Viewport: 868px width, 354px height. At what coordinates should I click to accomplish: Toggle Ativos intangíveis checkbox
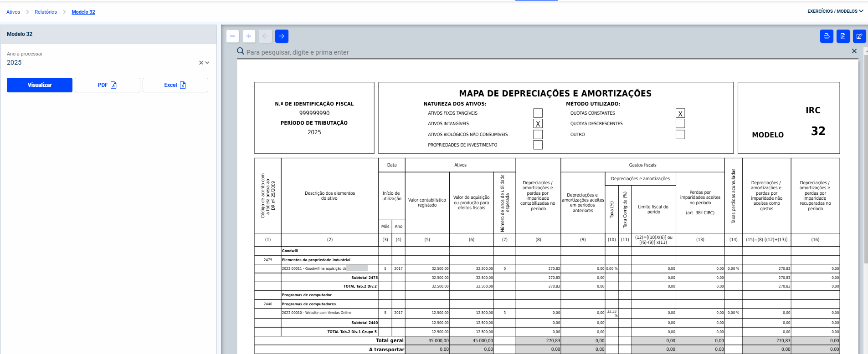[538, 123]
